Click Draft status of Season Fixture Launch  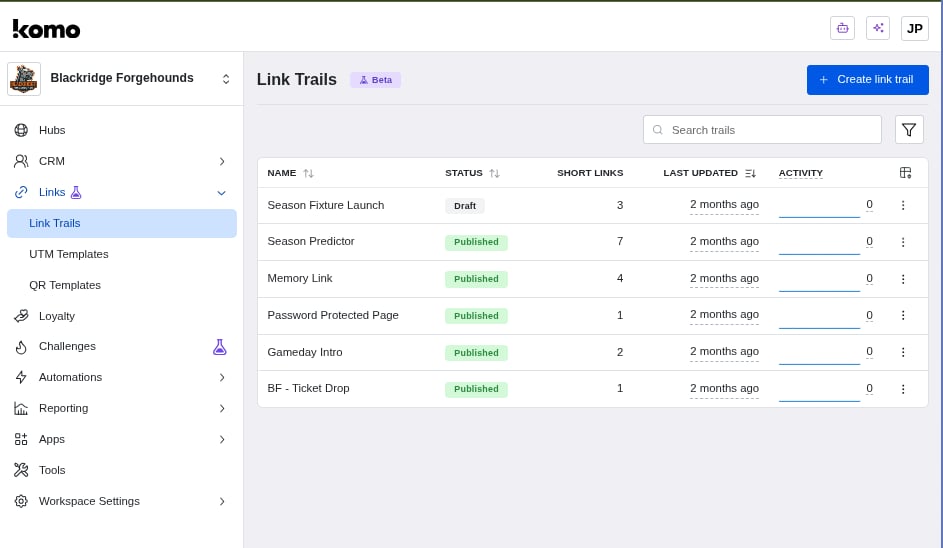click(x=464, y=206)
